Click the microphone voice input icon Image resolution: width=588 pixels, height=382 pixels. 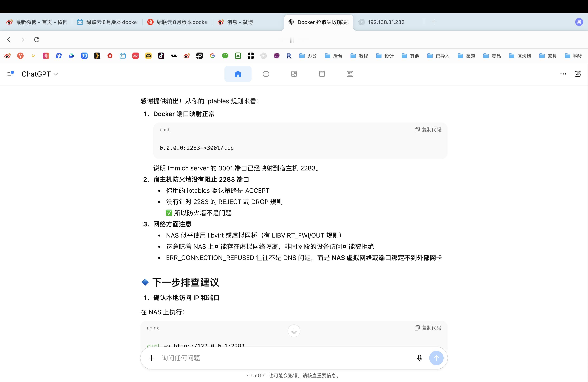pyautogui.click(x=419, y=358)
